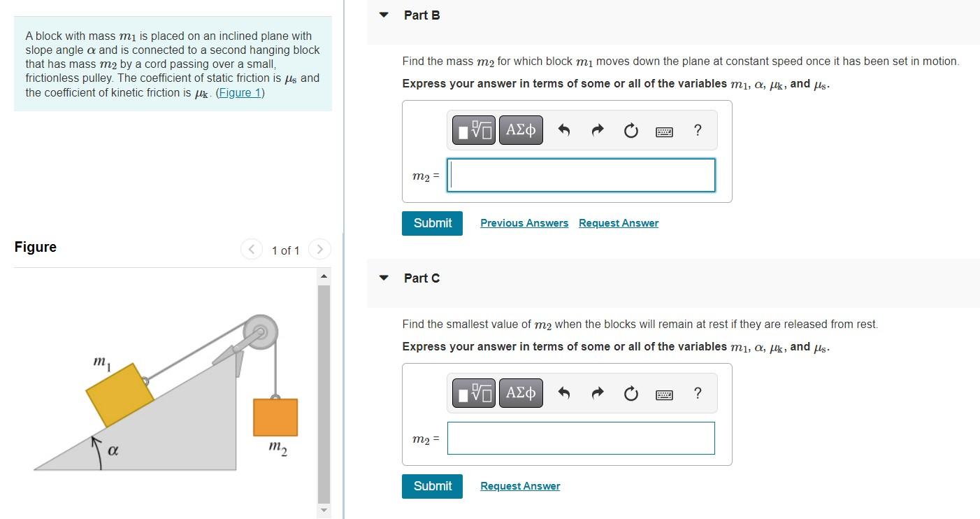Viewport: 980px width, 519px height.
Task: Click Request Answer under Part C
Action: coord(520,485)
